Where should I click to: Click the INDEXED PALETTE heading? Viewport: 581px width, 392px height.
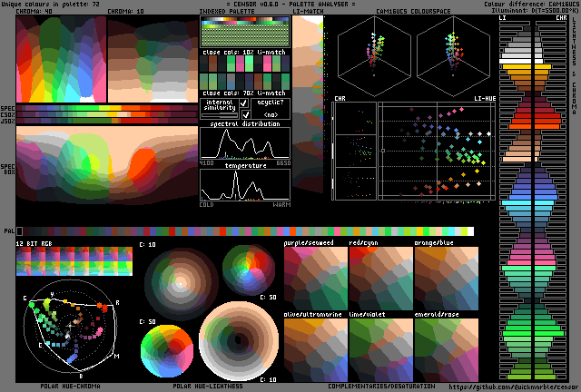coord(227,11)
